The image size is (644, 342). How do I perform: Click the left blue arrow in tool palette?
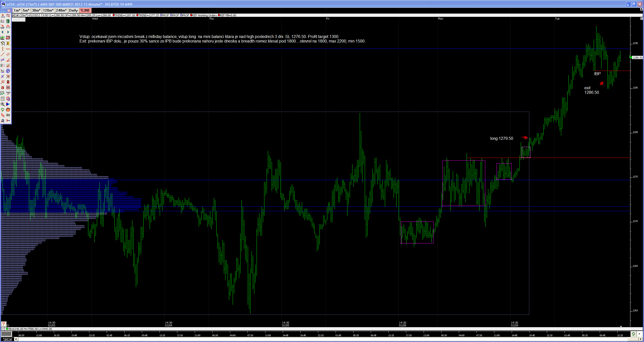tap(3, 32)
